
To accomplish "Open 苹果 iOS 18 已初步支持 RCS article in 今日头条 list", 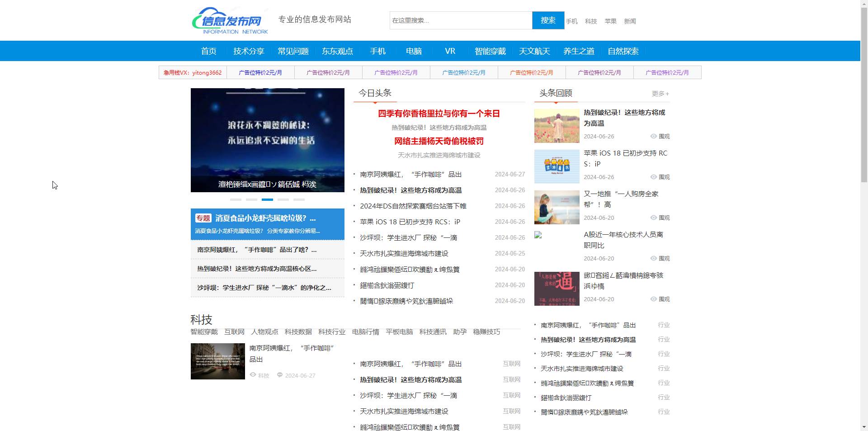I will [x=410, y=222].
